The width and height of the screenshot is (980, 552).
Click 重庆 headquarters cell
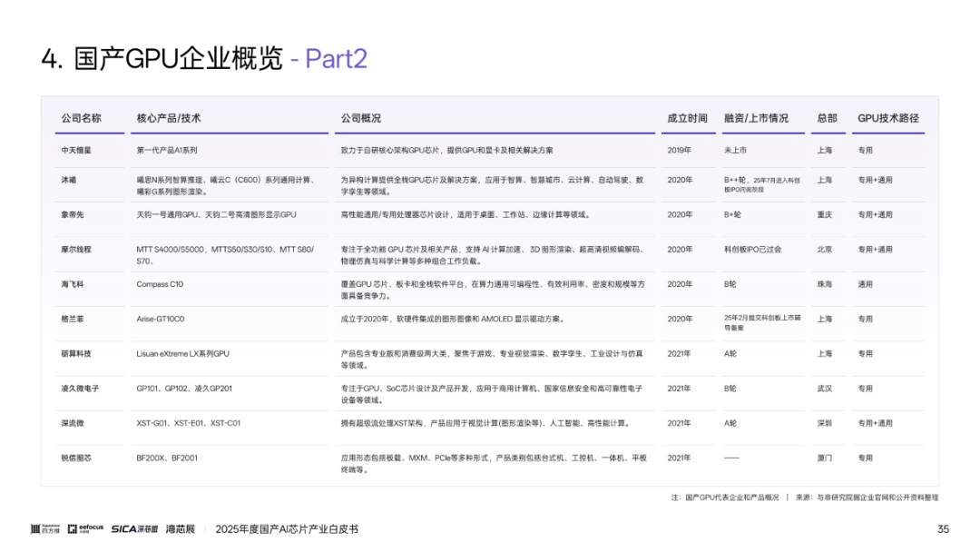tap(824, 214)
